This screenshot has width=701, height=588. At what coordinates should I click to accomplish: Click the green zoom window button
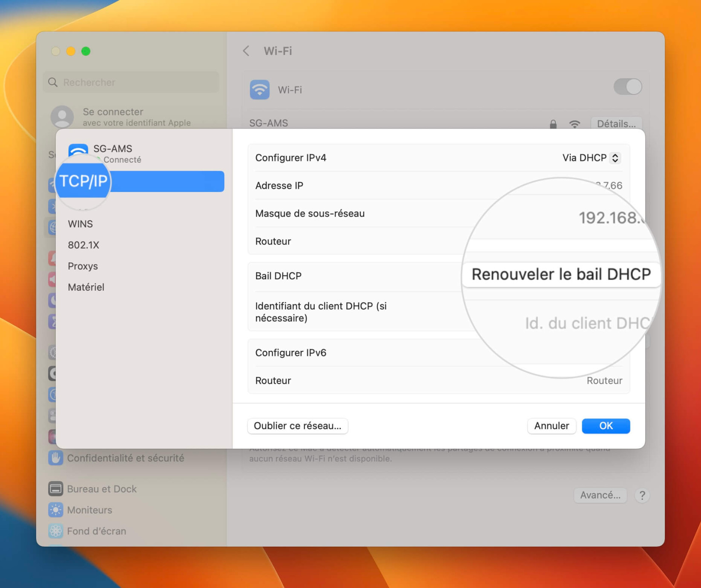tap(86, 51)
